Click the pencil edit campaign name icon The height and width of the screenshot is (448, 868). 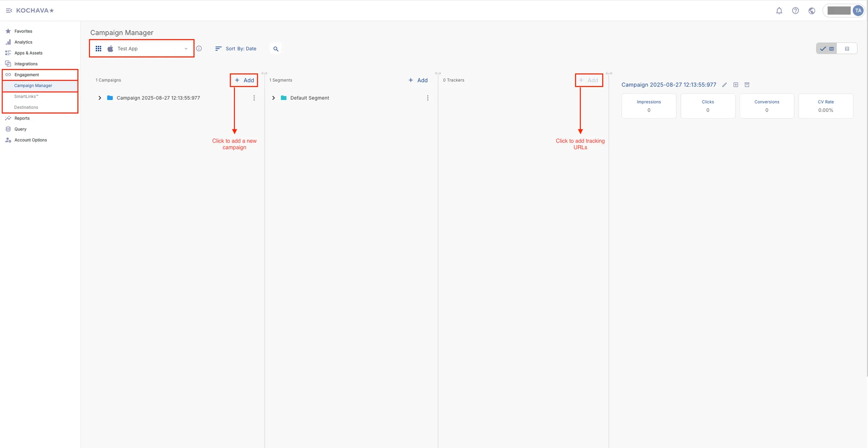(x=724, y=85)
